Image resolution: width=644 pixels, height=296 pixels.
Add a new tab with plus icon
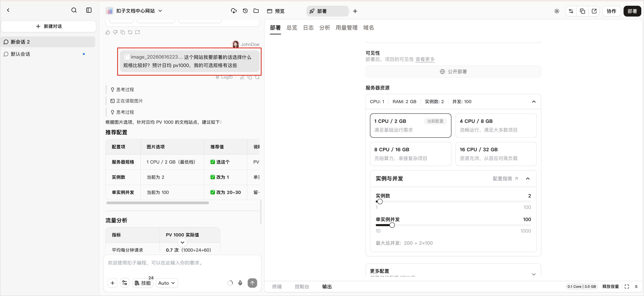point(355,11)
